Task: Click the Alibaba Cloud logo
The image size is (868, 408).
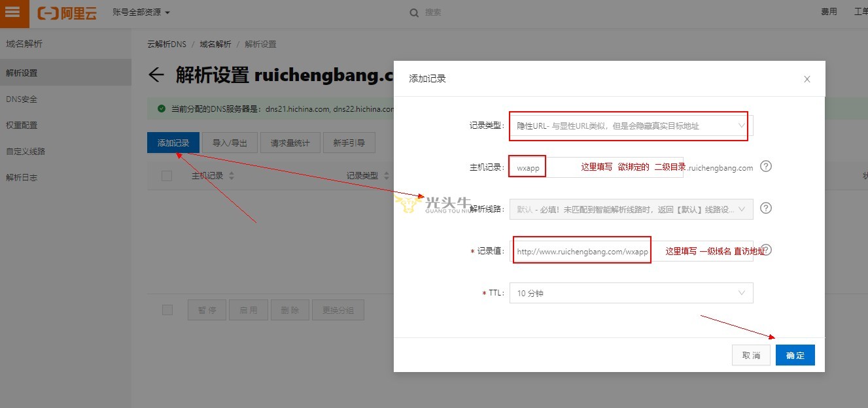Action: 67,13
